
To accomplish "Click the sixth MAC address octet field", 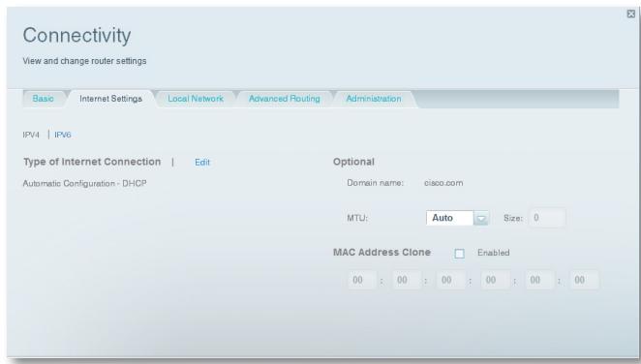I will click(x=584, y=280).
